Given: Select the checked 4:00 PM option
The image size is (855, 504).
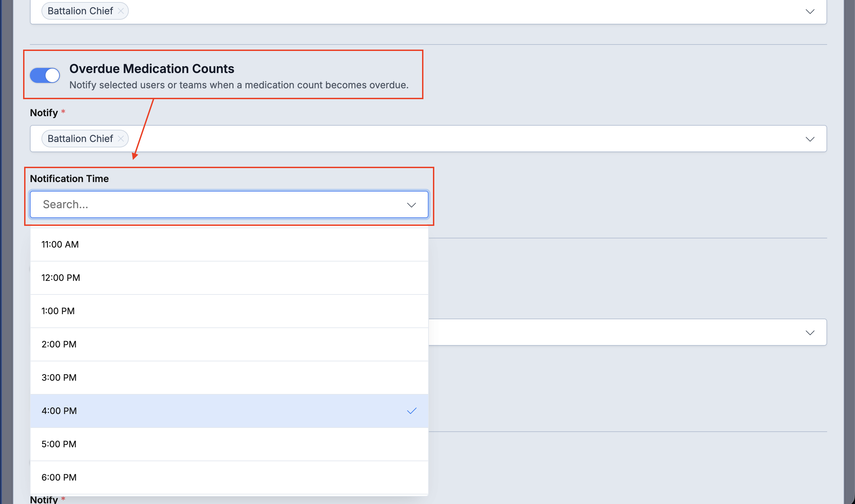Looking at the screenshot, I should tap(229, 411).
